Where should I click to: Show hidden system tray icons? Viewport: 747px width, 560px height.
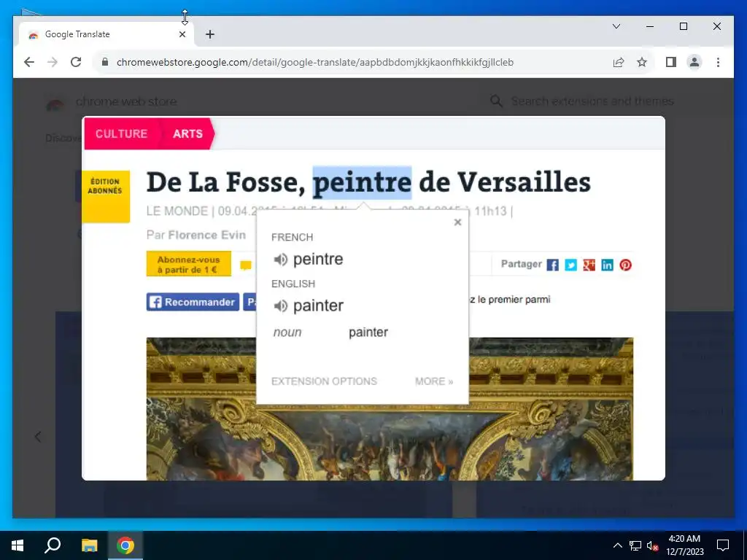[617, 545]
